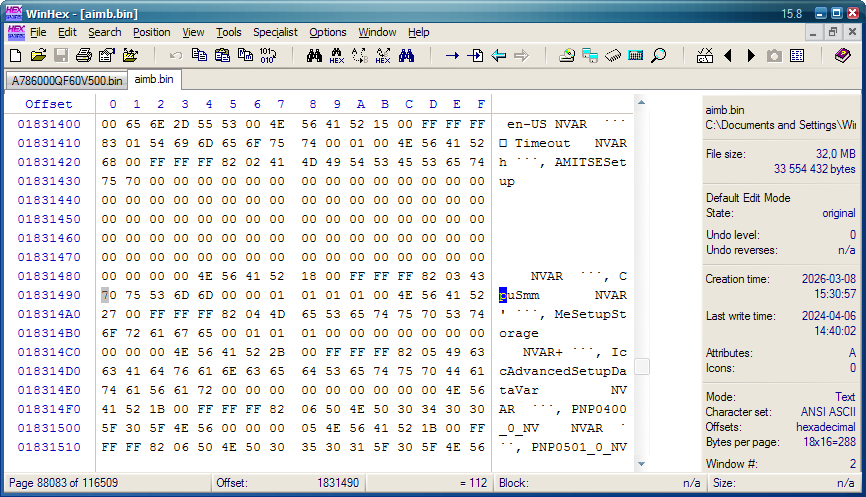Open the File menu
This screenshot has width=866, height=497.
tap(38, 32)
